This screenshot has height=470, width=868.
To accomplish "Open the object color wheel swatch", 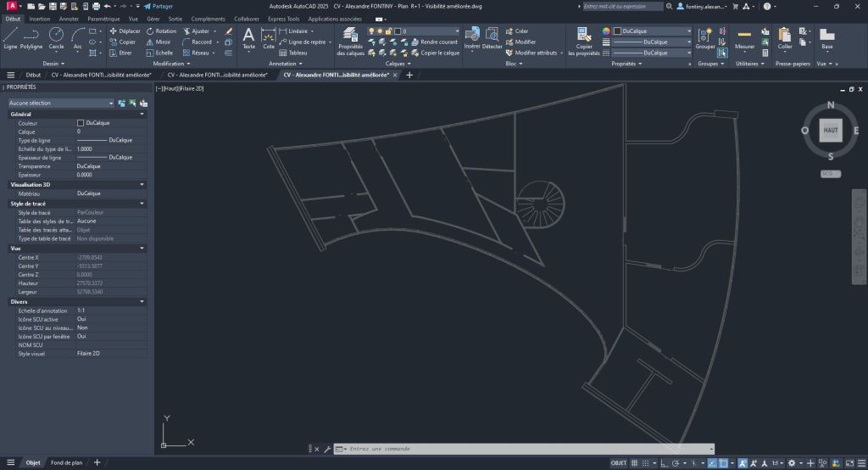I will [606, 31].
